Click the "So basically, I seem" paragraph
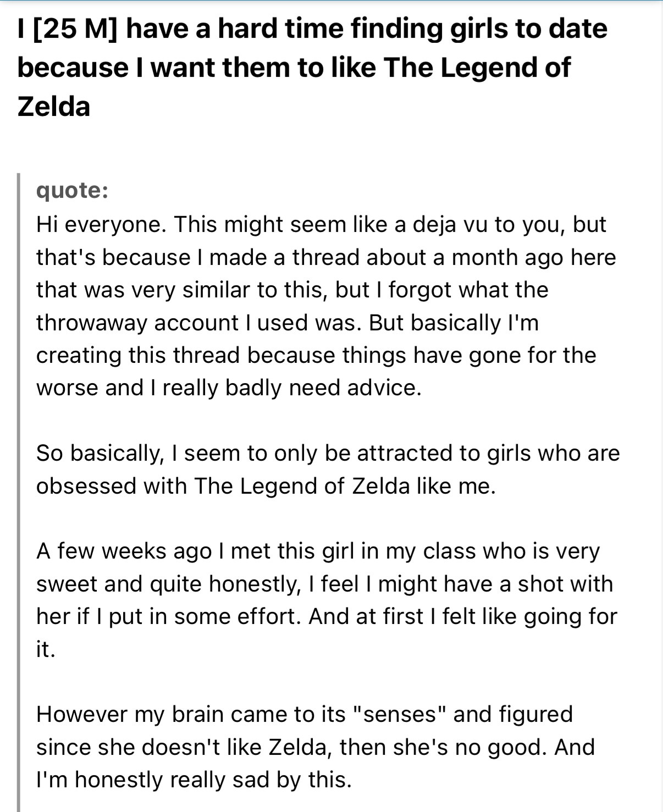Screen dimensions: 663x812 (x=328, y=469)
